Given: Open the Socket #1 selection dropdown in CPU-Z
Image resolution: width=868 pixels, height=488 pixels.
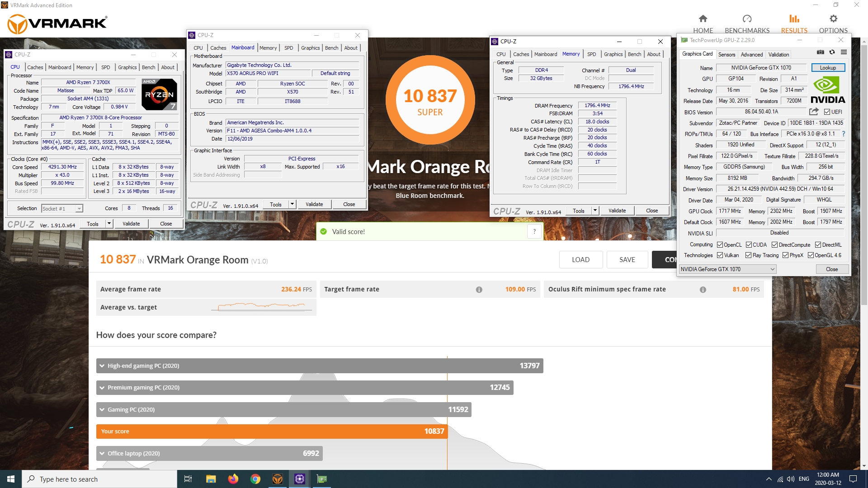Looking at the screenshot, I should (x=62, y=209).
